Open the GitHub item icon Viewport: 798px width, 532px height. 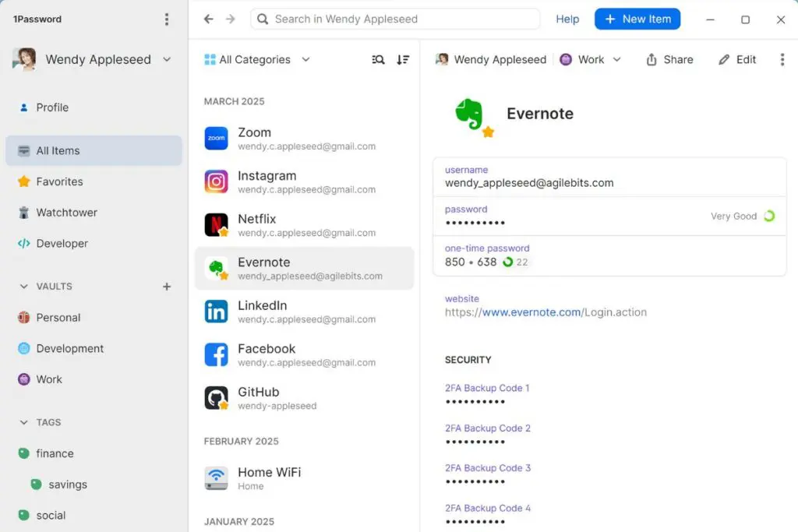(217, 398)
